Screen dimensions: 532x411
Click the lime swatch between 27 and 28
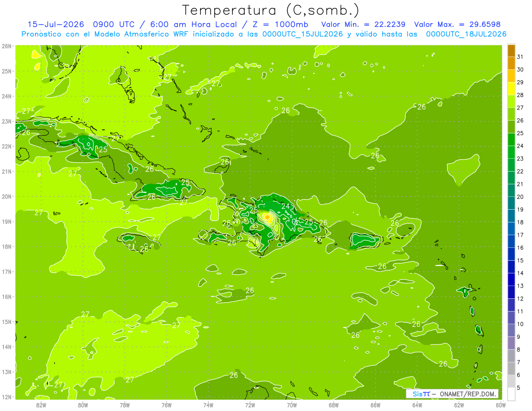pos(511,101)
